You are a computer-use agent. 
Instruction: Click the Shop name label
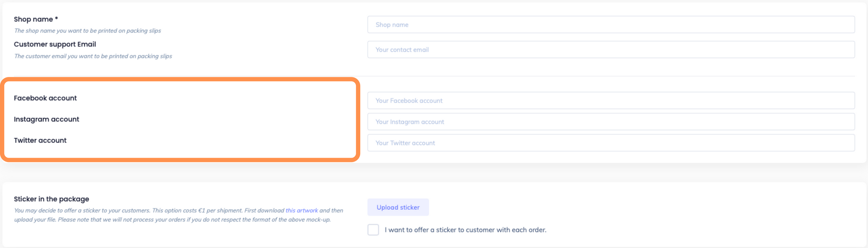pos(33,19)
